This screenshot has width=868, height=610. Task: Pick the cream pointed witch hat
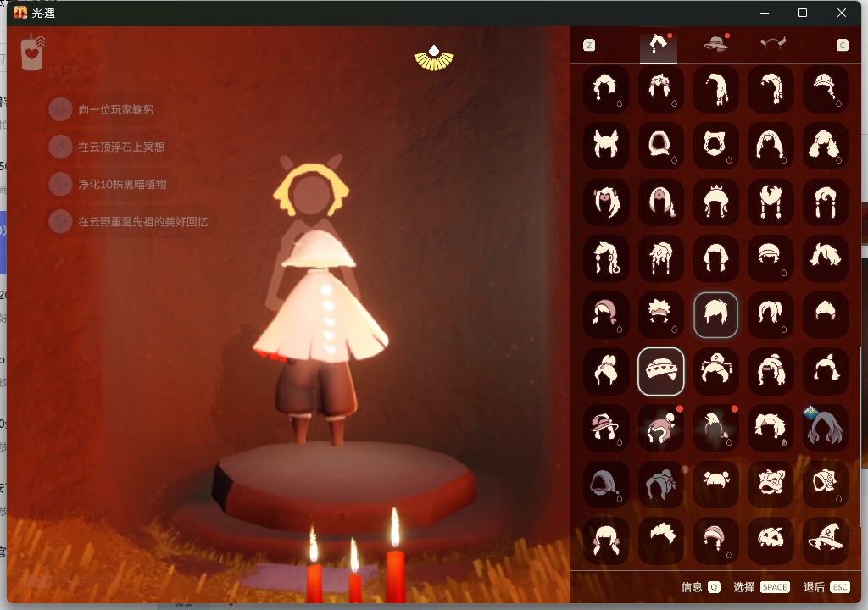click(x=826, y=541)
